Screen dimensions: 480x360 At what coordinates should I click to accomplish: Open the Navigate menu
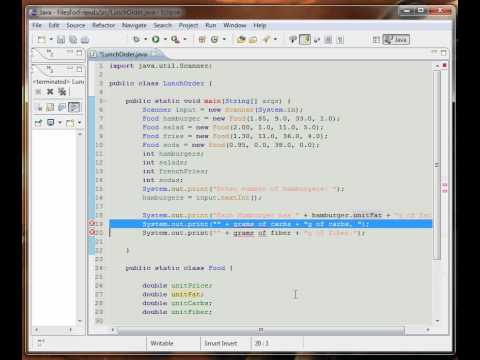point(134,25)
